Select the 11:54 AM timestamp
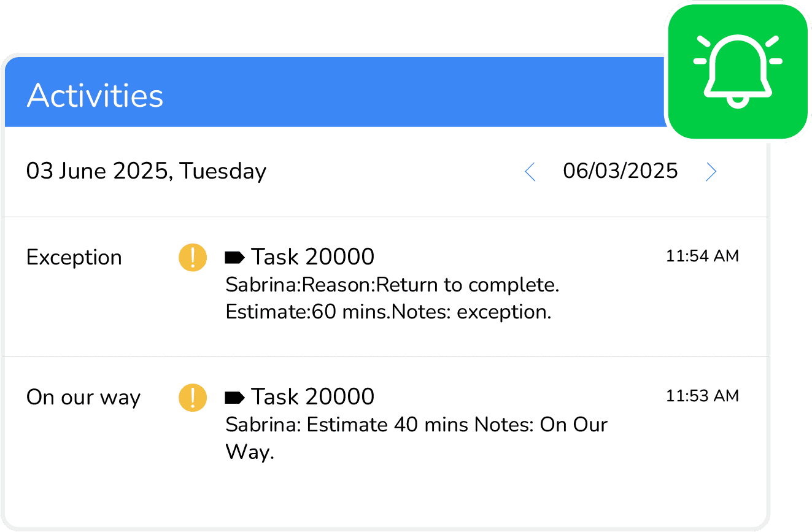812x532 pixels. (x=702, y=255)
